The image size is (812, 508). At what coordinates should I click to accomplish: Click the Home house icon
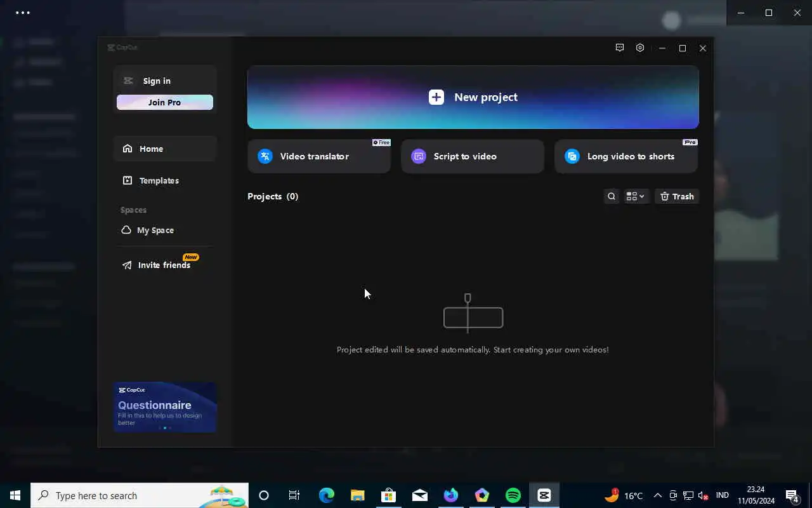pyautogui.click(x=128, y=149)
